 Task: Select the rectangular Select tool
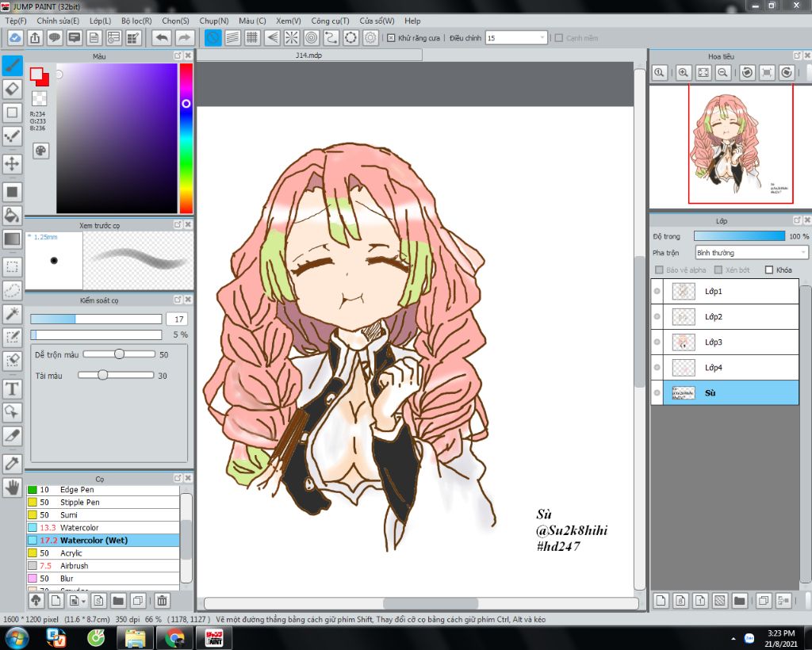click(x=13, y=266)
